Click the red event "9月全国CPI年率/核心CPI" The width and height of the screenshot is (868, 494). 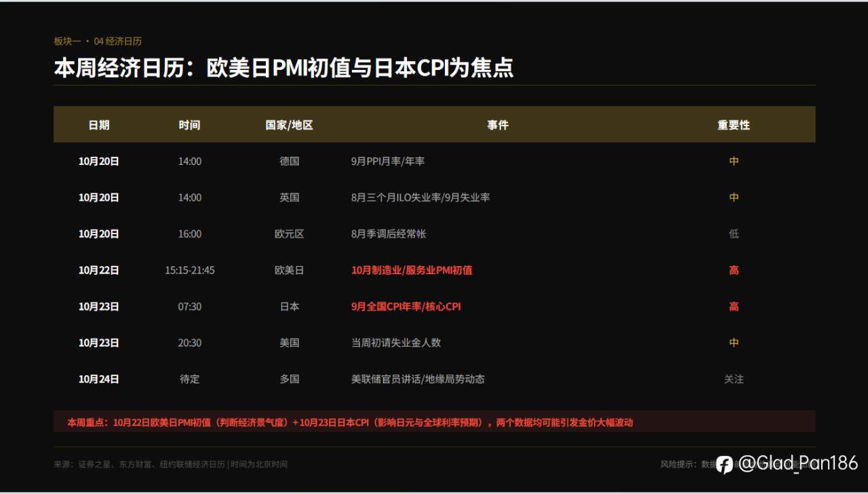pyautogui.click(x=406, y=307)
